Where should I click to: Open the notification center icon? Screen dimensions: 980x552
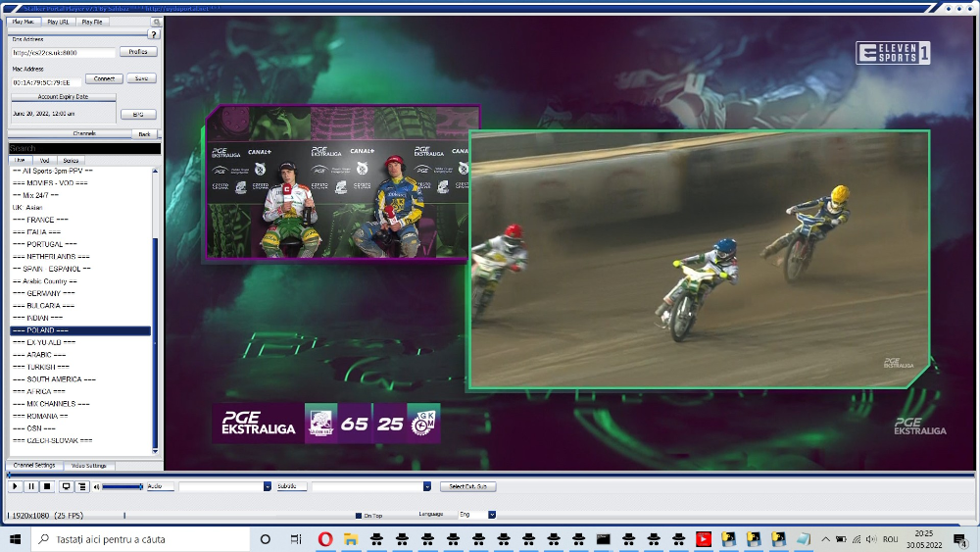click(960, 539)
